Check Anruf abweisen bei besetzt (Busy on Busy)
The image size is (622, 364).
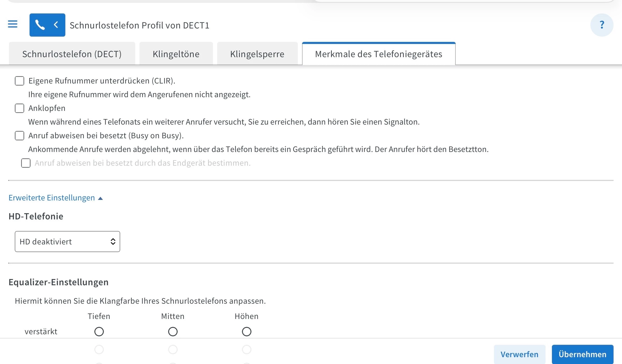(x=20, y=136)
